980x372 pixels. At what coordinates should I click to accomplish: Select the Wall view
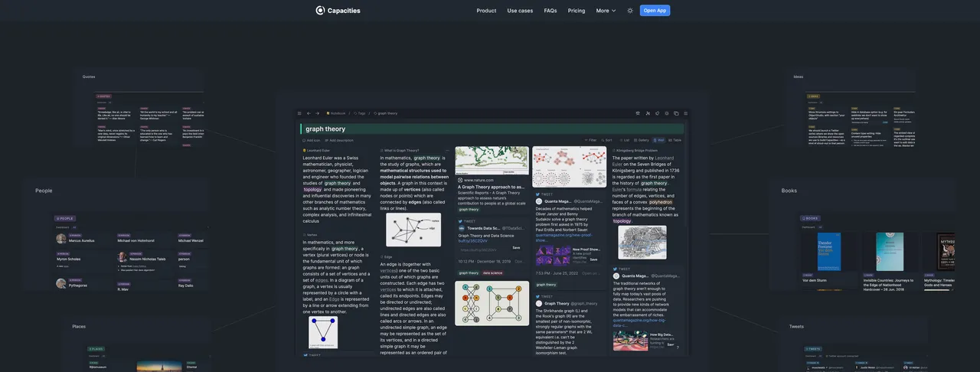coord(659,141)
